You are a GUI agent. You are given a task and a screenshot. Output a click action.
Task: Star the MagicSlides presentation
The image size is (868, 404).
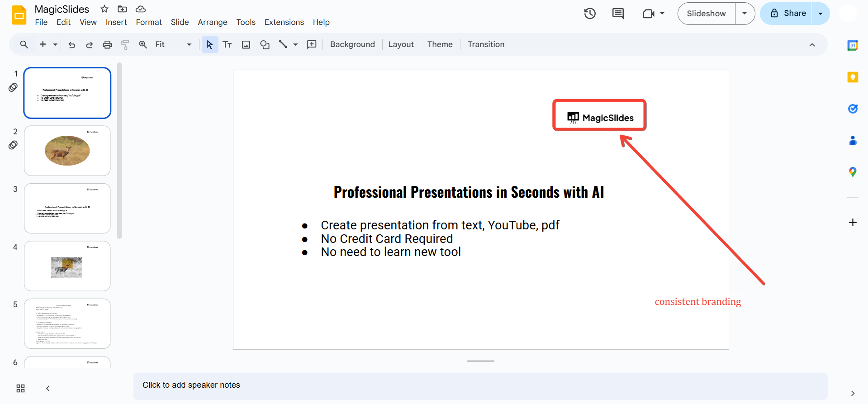tap(104, 9)
